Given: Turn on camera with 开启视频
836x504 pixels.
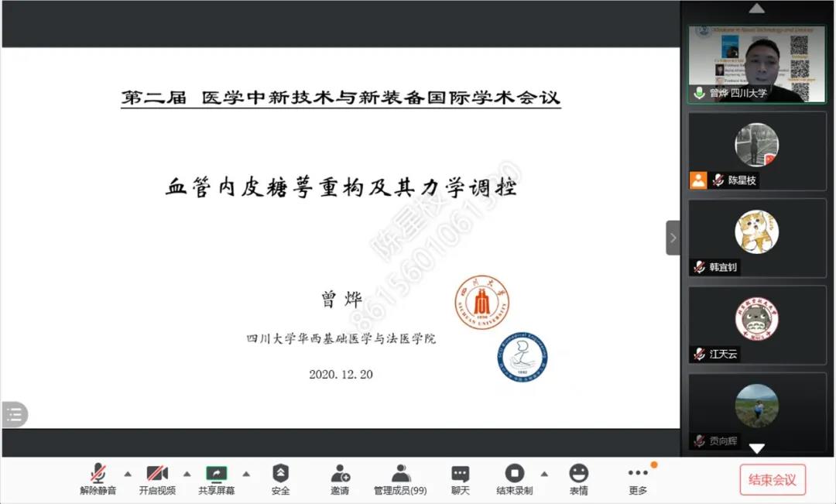Looking at the screenshot, I should click(x=157, y=479).
